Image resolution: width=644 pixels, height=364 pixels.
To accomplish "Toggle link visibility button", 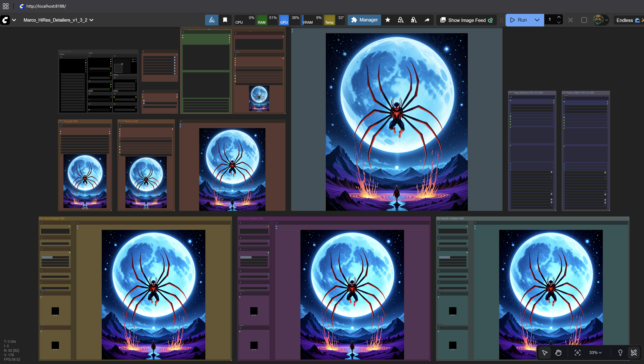I will click(x=634, y=352).
